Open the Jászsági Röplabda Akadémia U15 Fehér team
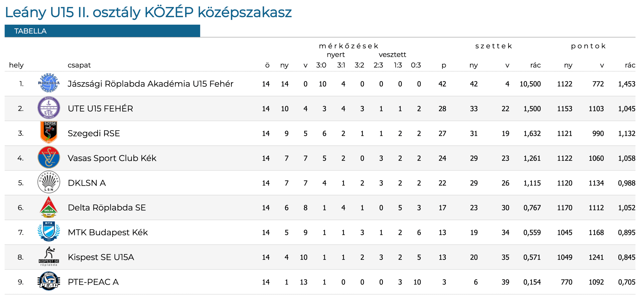 (x=150, y=84)
